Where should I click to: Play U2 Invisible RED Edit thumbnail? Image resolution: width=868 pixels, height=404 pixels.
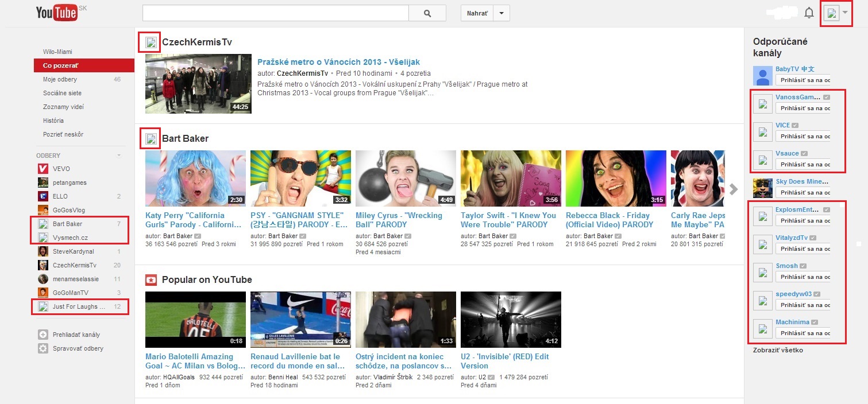pyautogui.click(x=511, y=319)
